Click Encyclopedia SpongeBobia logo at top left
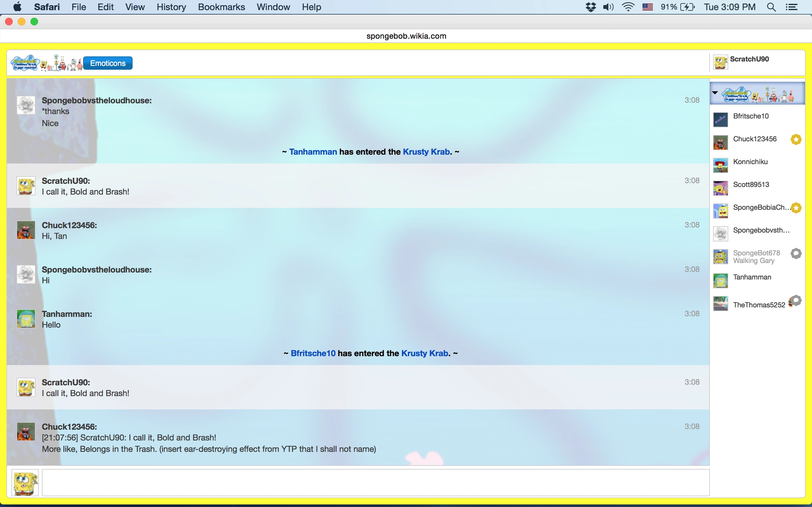The height and width of the screenshot is (507, 812). pos(25,63)
